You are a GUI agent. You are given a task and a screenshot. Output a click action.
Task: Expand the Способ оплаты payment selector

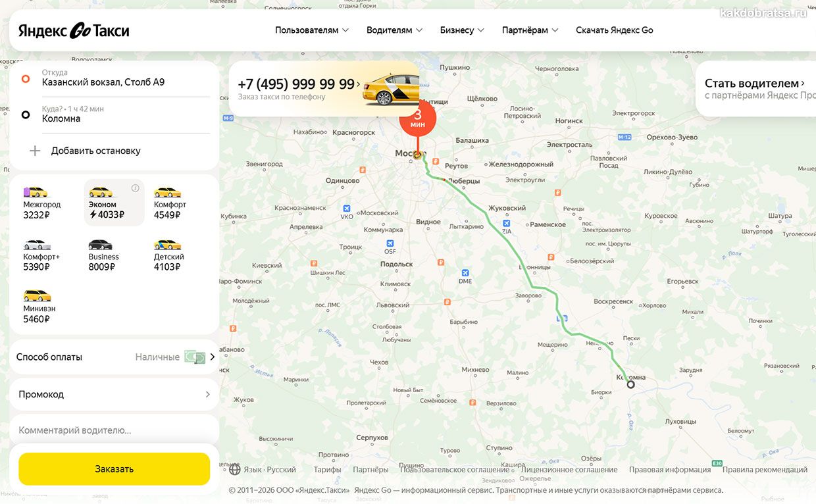point(114,357)
